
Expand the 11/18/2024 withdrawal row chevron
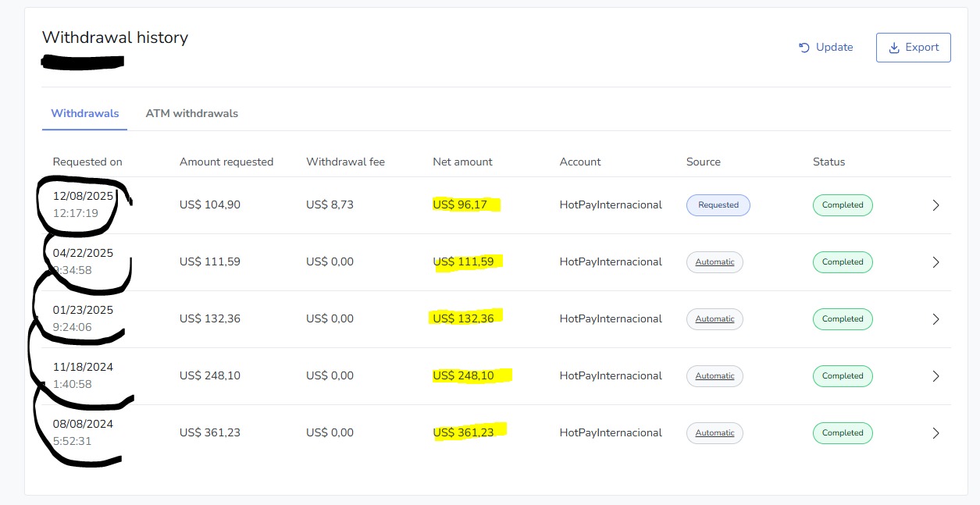pos(935,376)
